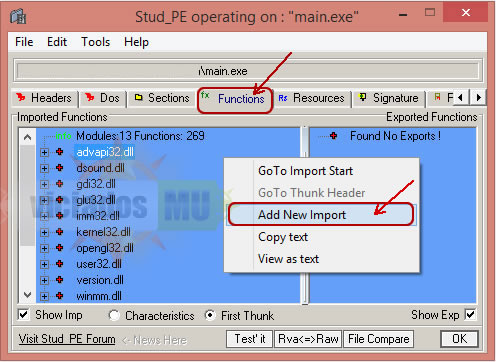Click the red cross icon beside dsound.dll
Image resolution: width=496 pixels, height=362 pixels.
(60, 167)
